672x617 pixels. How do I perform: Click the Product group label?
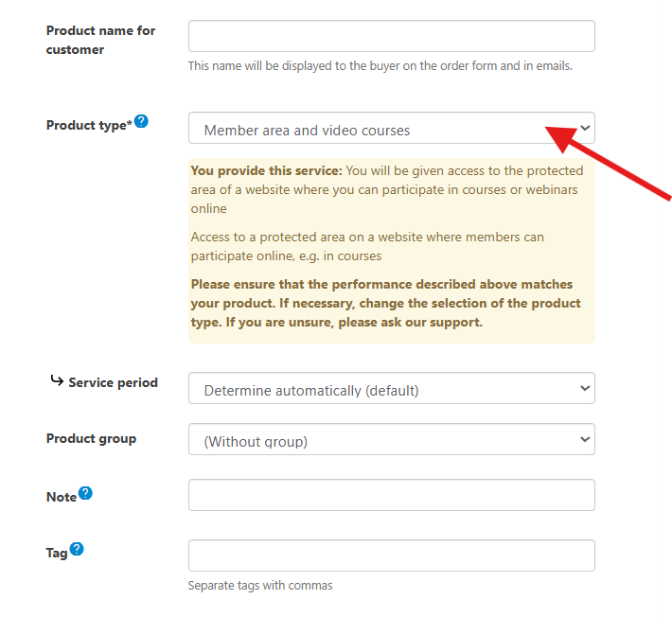click(91, 439)
